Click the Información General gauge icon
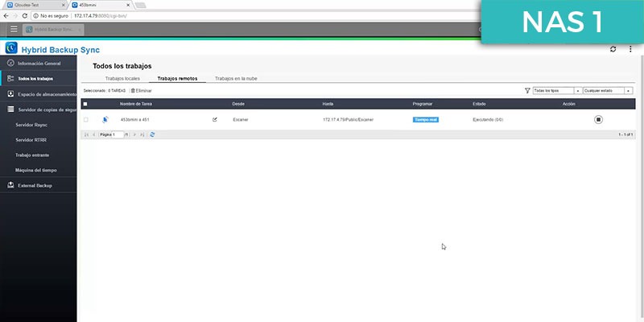 click(10, 64)
